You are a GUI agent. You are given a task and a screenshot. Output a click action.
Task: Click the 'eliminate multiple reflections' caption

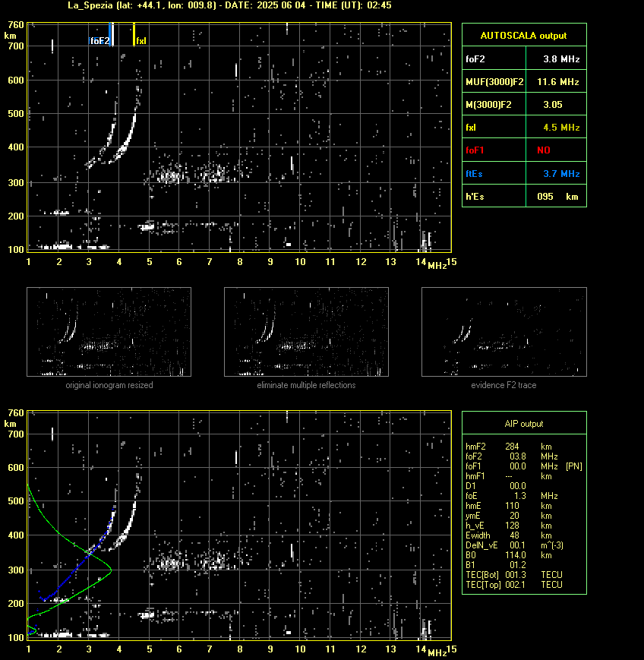tap(306, 385)
